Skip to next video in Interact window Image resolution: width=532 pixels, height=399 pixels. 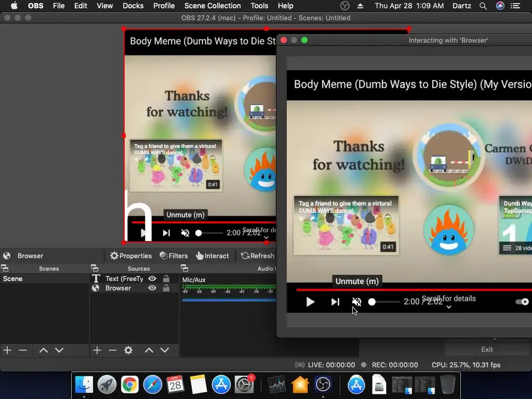[335, 302]
